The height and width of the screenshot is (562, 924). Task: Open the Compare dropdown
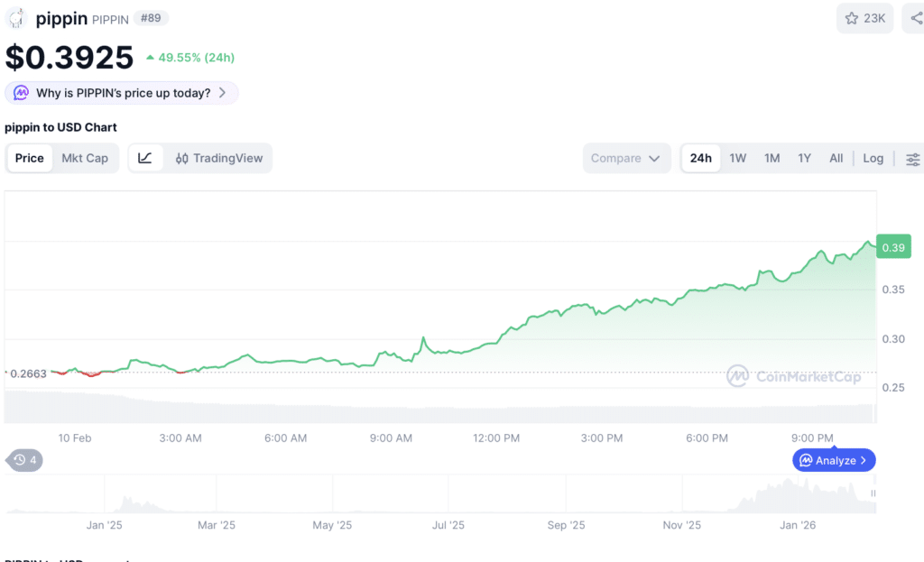[626, 158]
